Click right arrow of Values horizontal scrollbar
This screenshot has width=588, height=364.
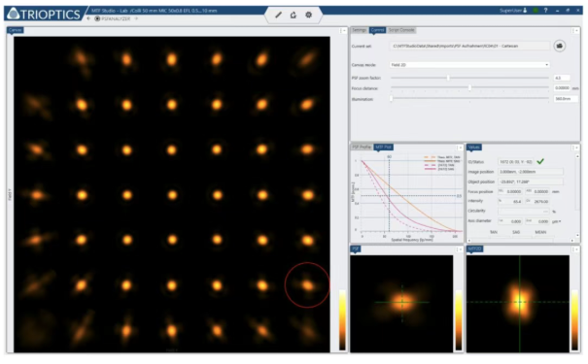[572, 241]
